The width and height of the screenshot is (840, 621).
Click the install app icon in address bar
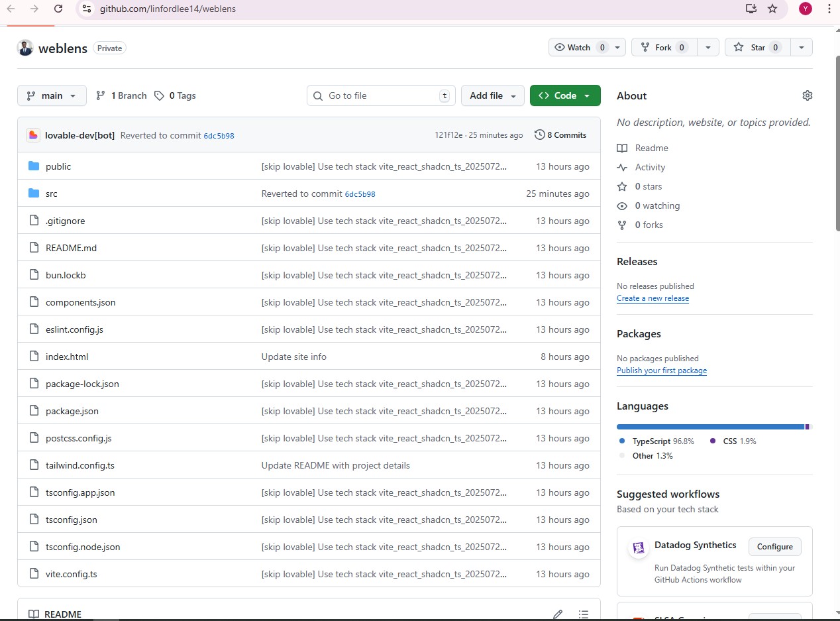click(751, 9)
